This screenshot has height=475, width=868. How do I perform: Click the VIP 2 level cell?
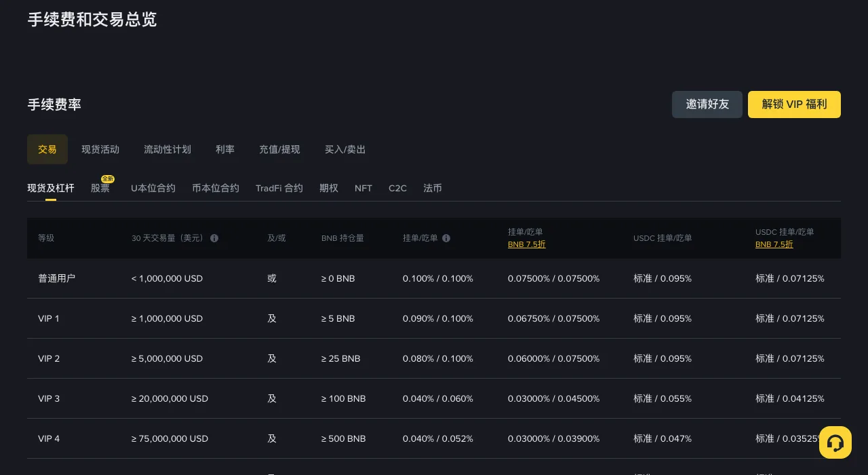pyautogui.click(x=49, y=358)
